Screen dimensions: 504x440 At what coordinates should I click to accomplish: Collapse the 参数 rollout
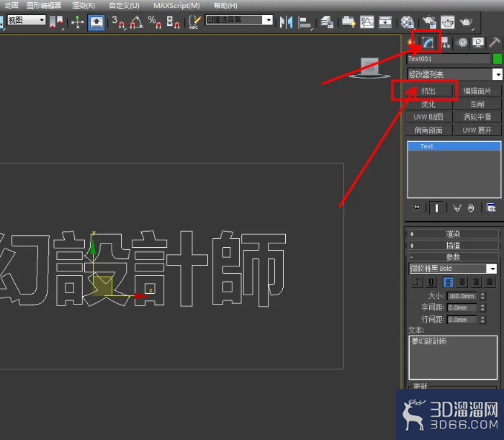pos(453,257)
